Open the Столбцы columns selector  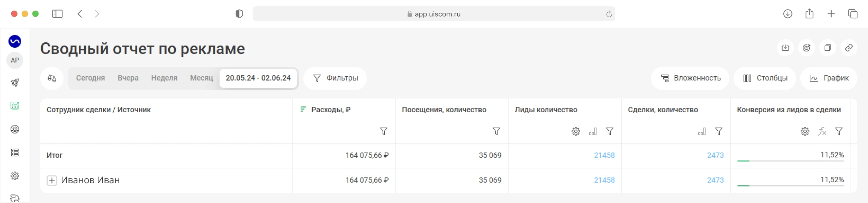pos(765,78)
